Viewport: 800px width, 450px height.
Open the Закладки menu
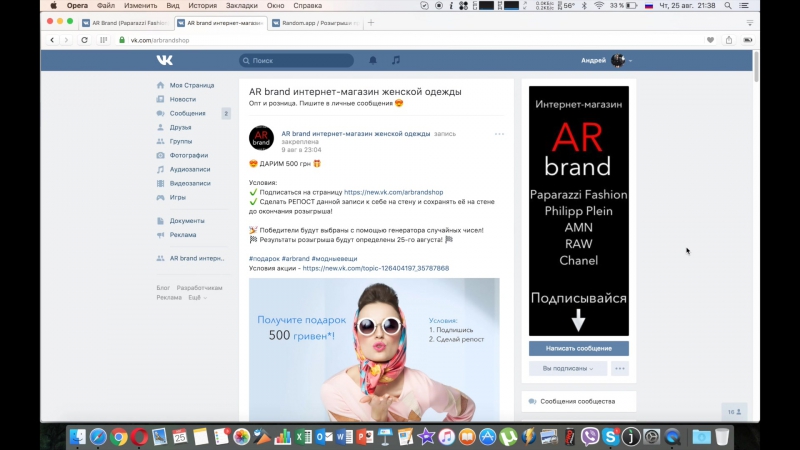[x=242, y=6]
